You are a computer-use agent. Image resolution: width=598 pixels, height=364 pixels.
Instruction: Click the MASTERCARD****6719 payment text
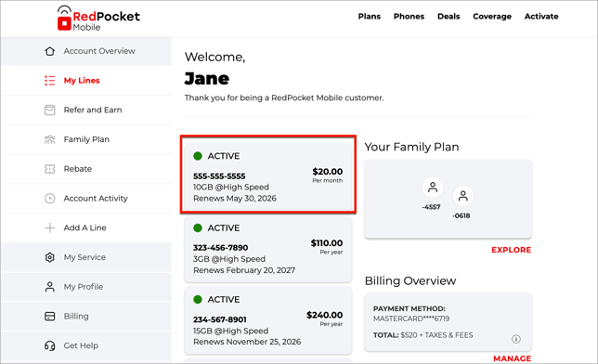[411, 318]
